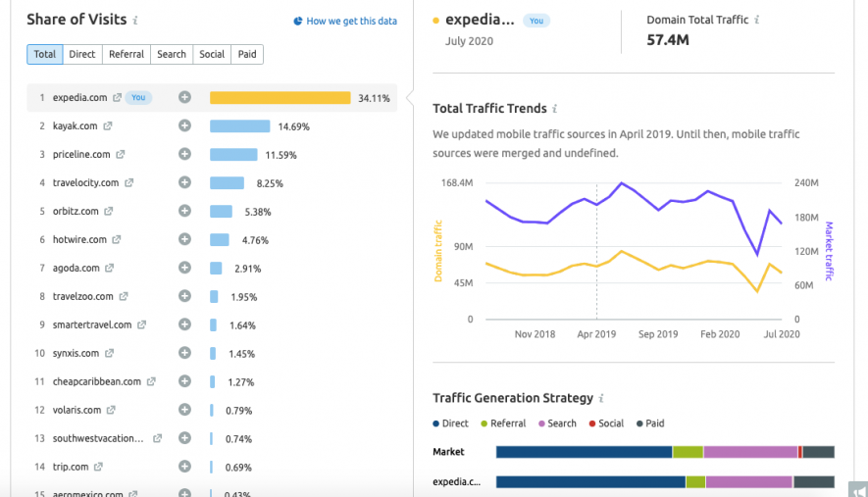Click the You badge beside expedia heading
Screen dimensions: 868x497
pos(536,21)
